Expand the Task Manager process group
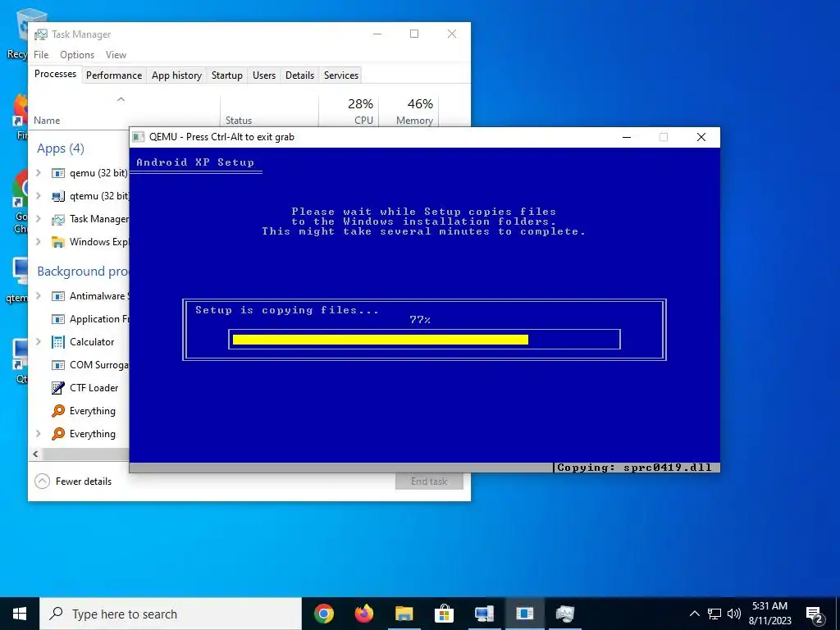The width and height of the screenshot is (840, 630). tap(39, 219)
